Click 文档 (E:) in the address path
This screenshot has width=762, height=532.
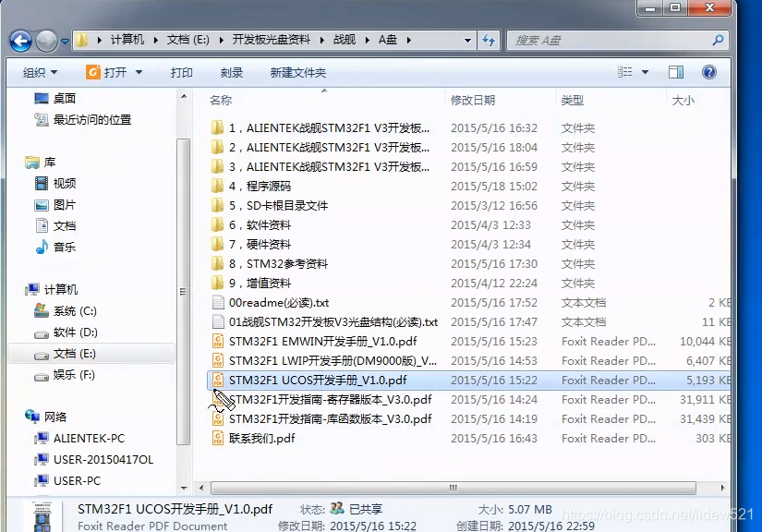[188, 40]
